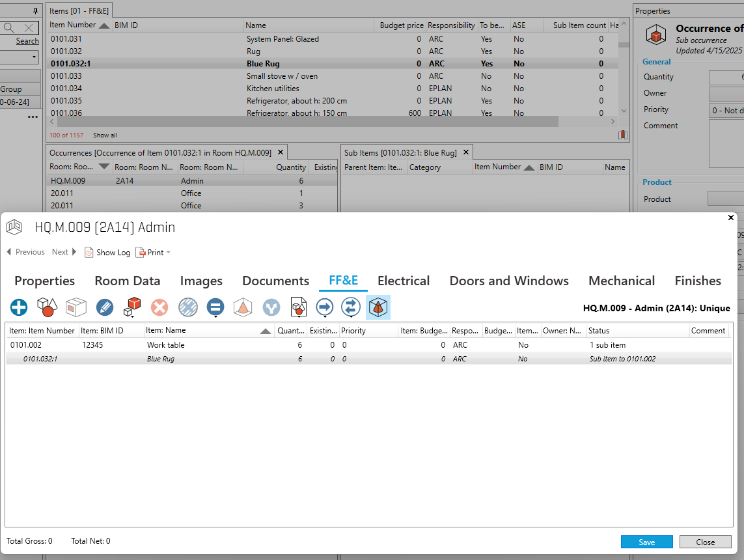Open the Print dropdown menu
This screenshot has height=560, width=744.
click(x=154, y=253)
